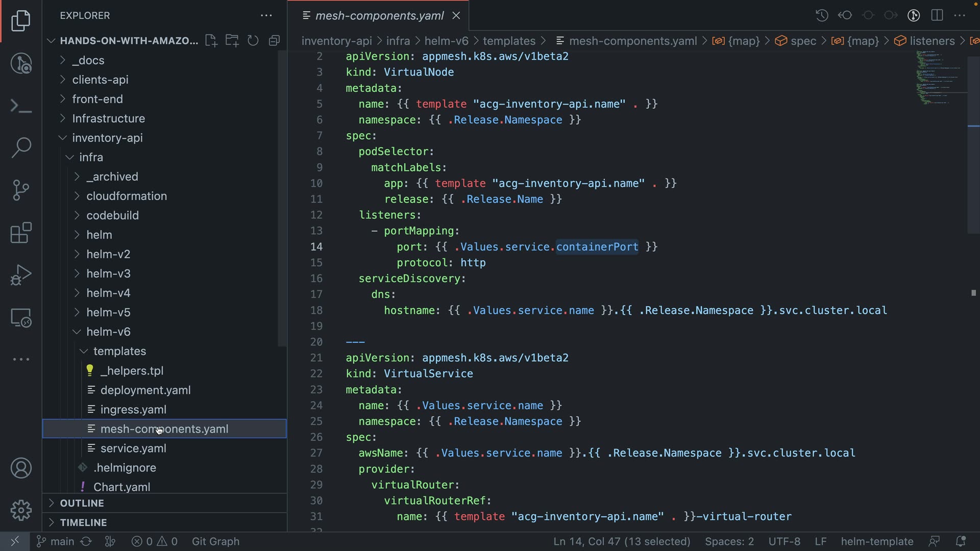The image size is (980, 551).
Task: Open the Extensions view icon
Action: (x=21, y=233)
